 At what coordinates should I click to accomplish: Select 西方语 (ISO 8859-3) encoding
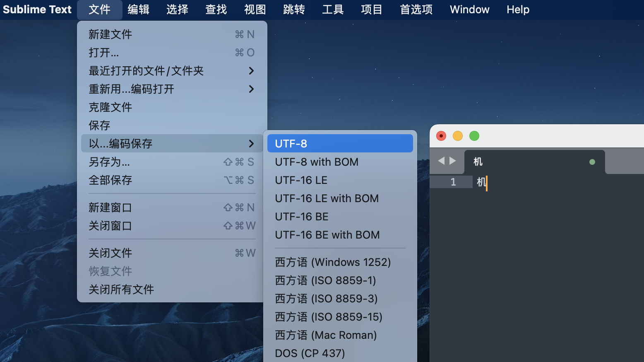point(340,299)
